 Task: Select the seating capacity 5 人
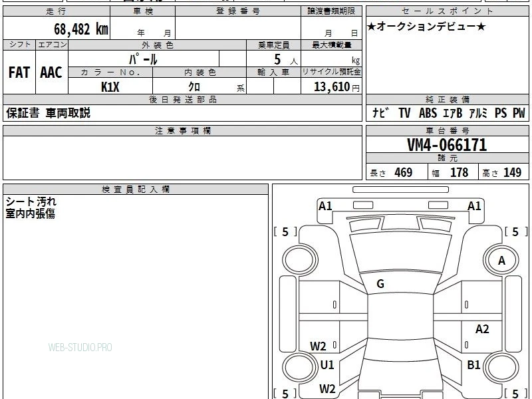click(x=285, y=60)
